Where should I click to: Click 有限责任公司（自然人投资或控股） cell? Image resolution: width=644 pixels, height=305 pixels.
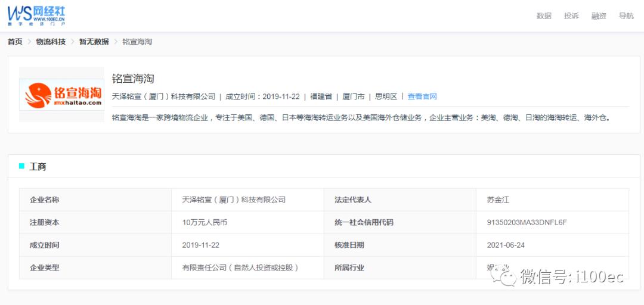(240, 267)
